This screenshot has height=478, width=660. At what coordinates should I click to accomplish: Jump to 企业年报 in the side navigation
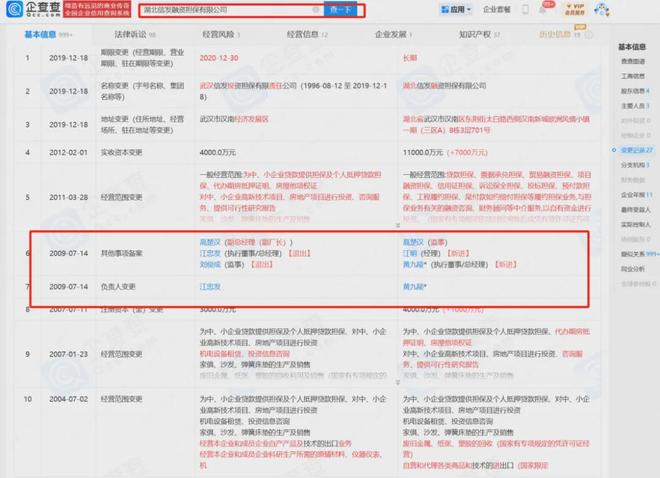(636, 195)
